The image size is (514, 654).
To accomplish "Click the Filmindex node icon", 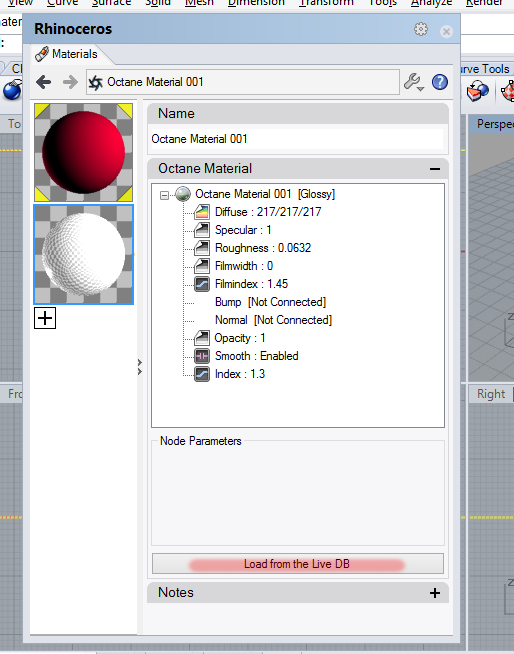I will click(x=202, y=284).
